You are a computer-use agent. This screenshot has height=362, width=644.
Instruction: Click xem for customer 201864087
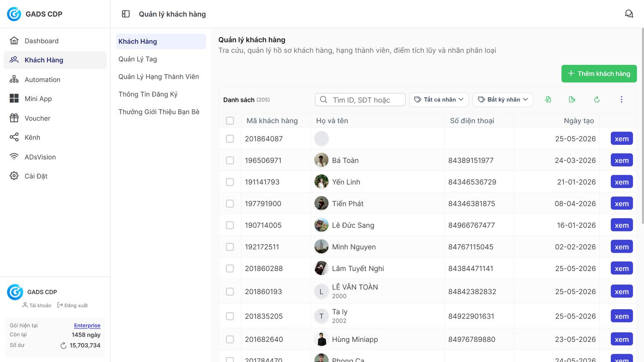tap(621, 139)
